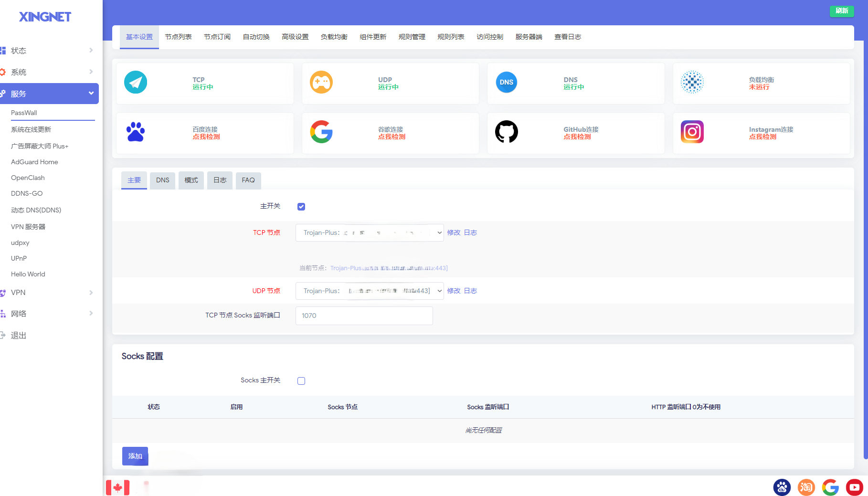Toggle the 主开关 checkbox
This screenshot has height=496, width=868.
point(301,207)
